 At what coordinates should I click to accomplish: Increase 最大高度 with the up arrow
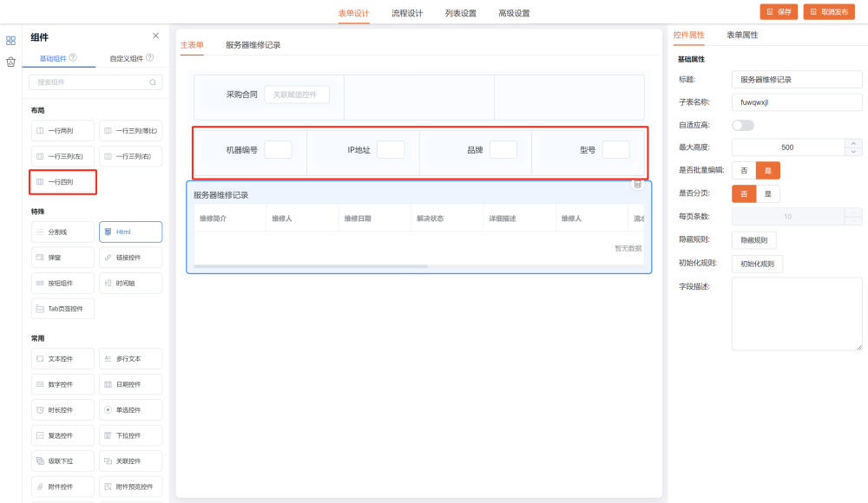pos(854,143)
